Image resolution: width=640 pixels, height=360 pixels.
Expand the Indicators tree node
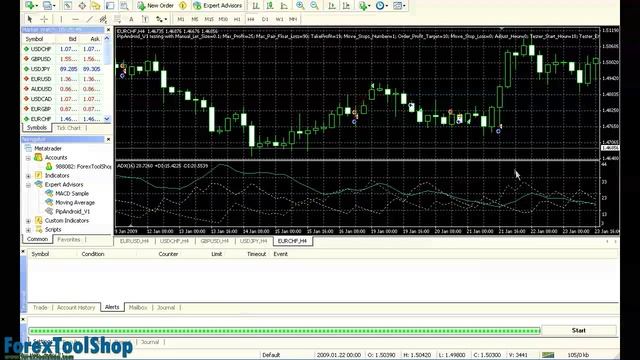coord(28,176)
